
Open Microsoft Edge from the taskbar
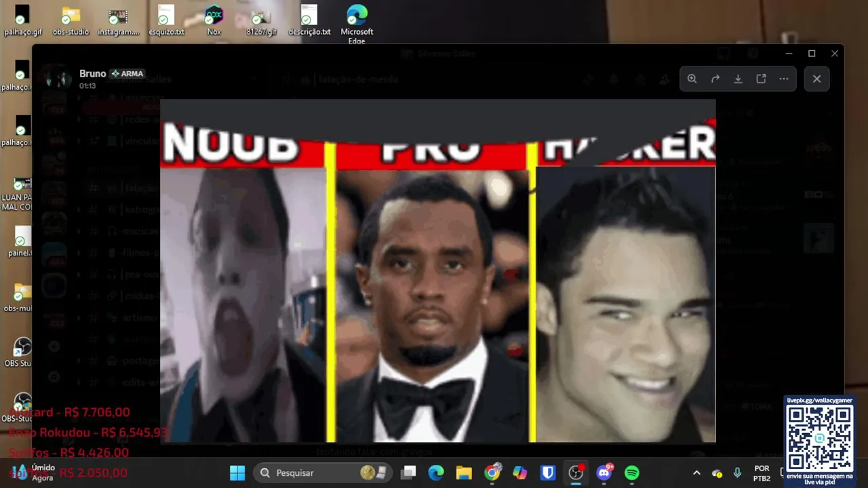point(436,472)
